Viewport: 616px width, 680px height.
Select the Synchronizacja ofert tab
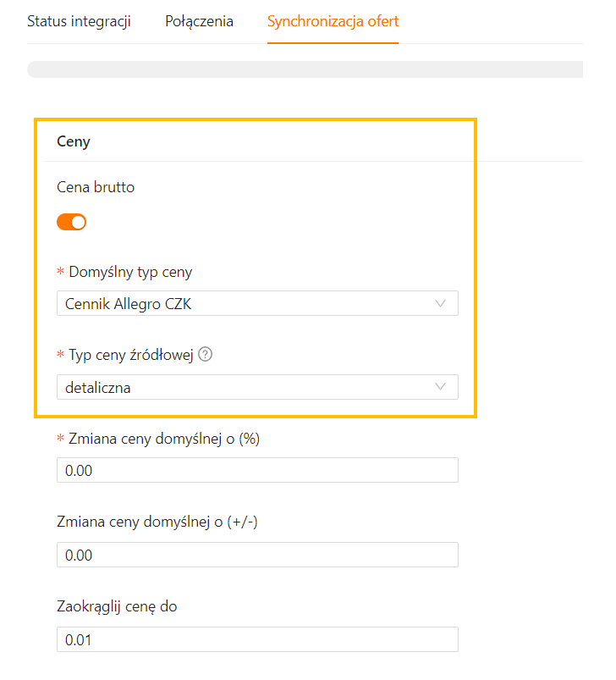pos(333,21)
